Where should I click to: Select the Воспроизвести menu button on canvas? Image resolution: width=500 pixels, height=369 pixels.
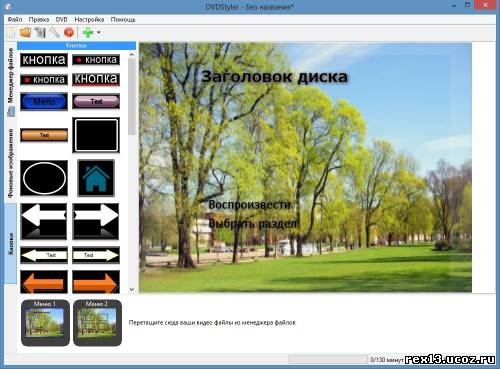coord(249,204)
